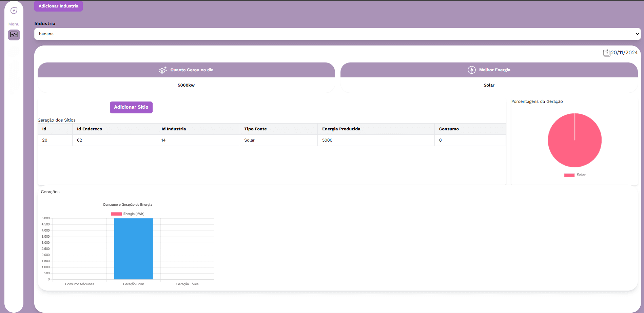Toggle the Solar legend in pie chart
This screenshot has height=313, width=644.
(x=575, y=175)
